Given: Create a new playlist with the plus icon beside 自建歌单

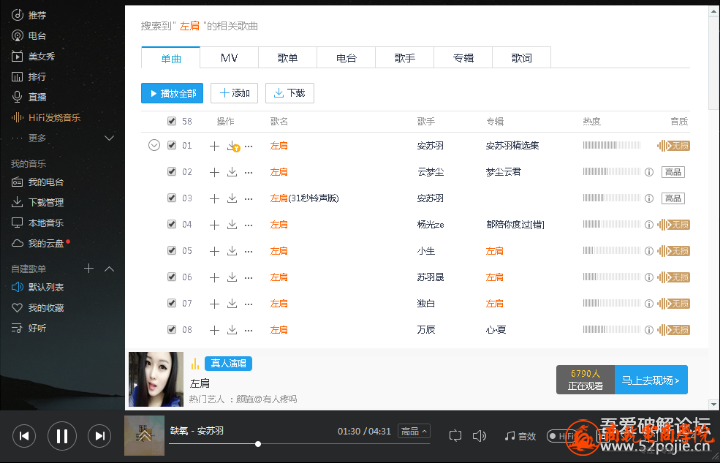Looking at the screenshot, I should click(x=89, y=269).
